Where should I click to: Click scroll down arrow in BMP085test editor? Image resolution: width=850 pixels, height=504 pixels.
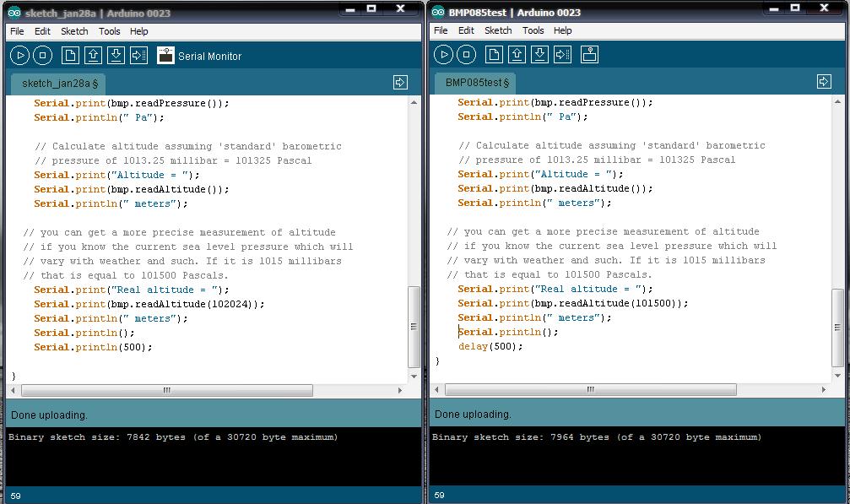click(837, 375)
